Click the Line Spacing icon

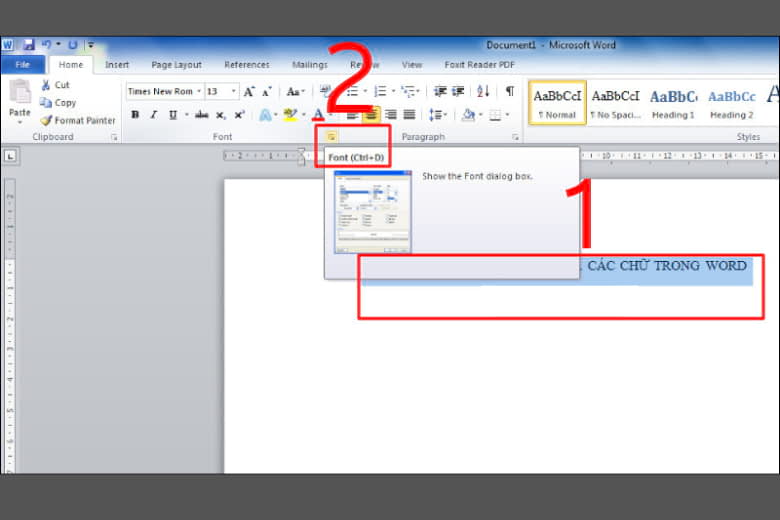click(x=436, y=115)
